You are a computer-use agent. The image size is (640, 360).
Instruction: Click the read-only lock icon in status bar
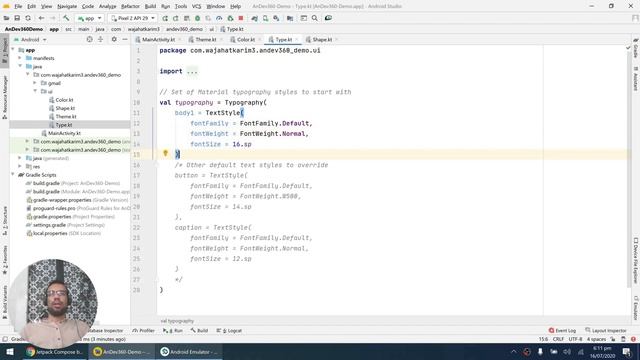(613, 339)
